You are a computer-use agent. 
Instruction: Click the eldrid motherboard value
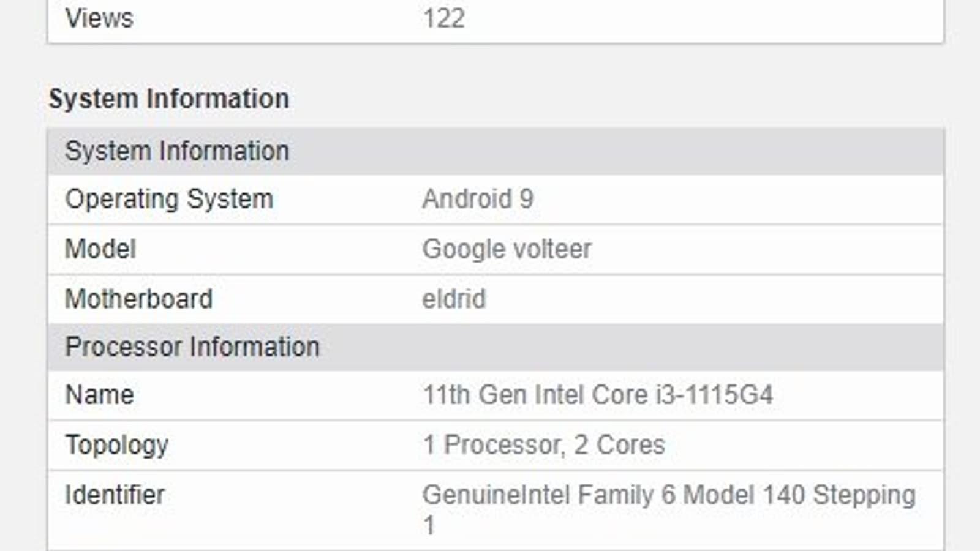pos(454,299)
